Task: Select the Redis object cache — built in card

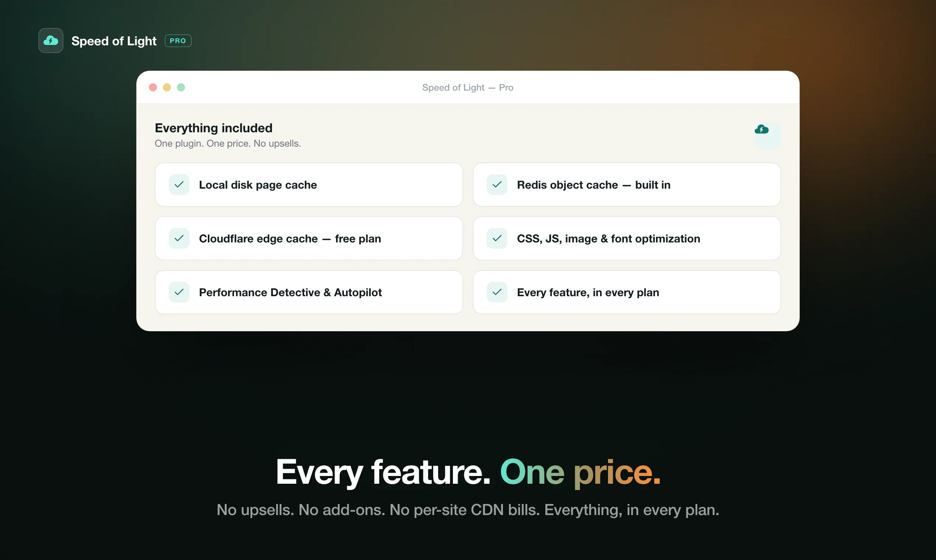Action: pos(626,185)
